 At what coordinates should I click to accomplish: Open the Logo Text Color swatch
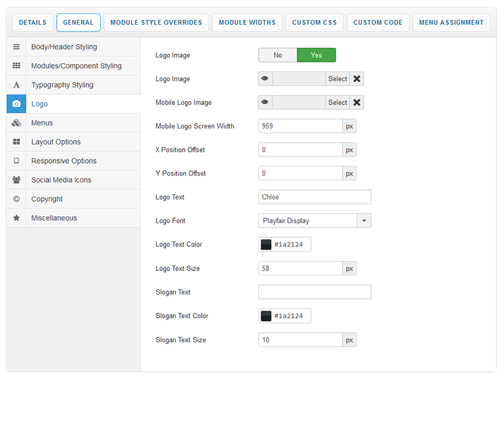pos(266,245)
